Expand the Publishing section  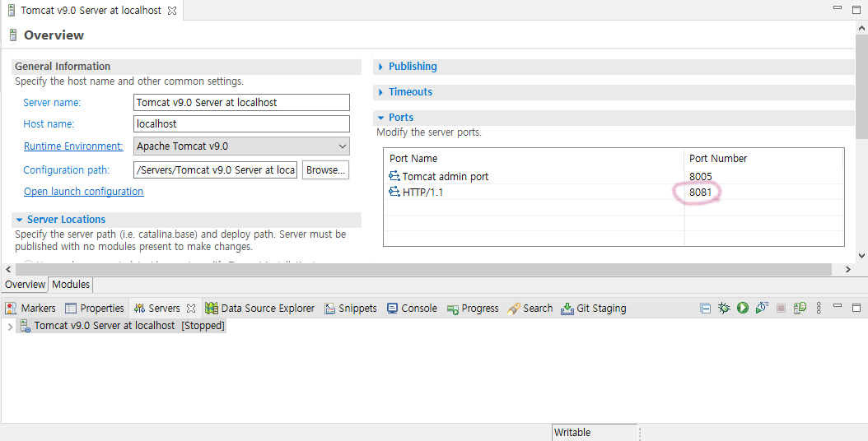(x=380, y=67)
